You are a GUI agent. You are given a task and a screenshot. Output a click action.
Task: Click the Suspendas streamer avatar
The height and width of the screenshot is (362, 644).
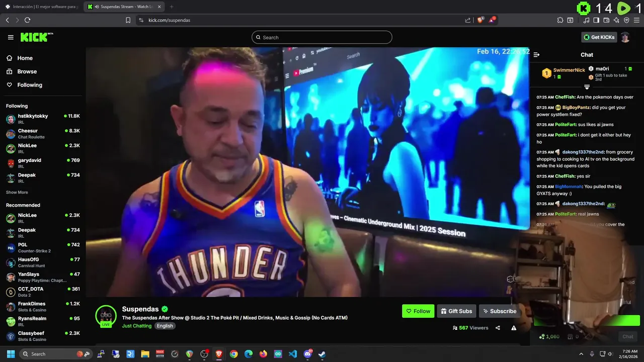click(x=106, y=315)
